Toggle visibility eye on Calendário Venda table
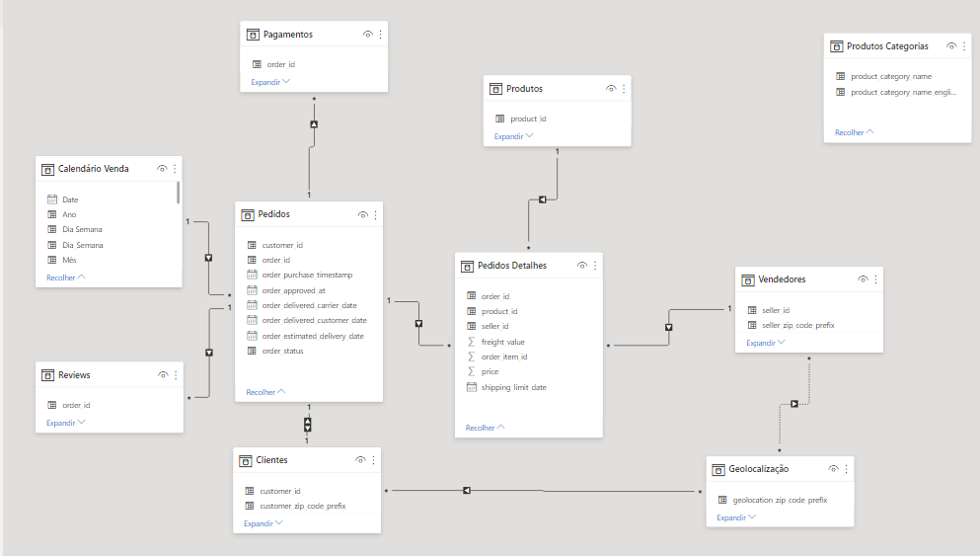The height and width of the screenshot is (556, 980). click(x=162, y=169)
